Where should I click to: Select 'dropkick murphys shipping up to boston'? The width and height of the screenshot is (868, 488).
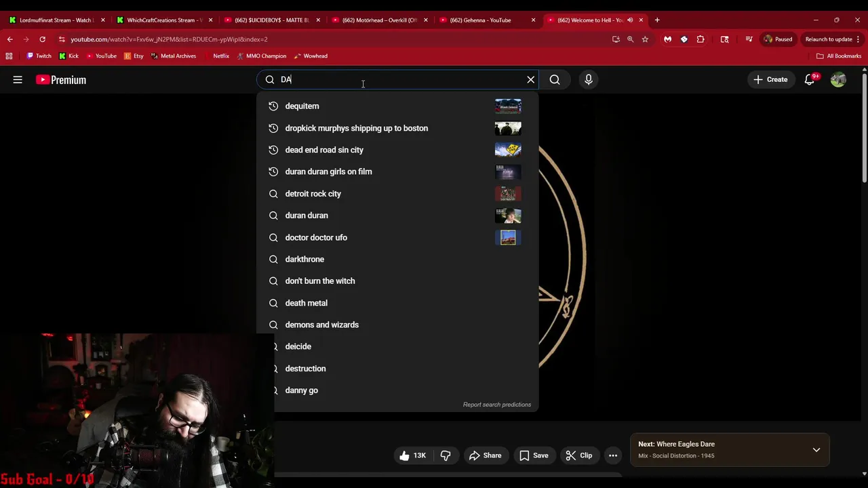tap(397, 128)
